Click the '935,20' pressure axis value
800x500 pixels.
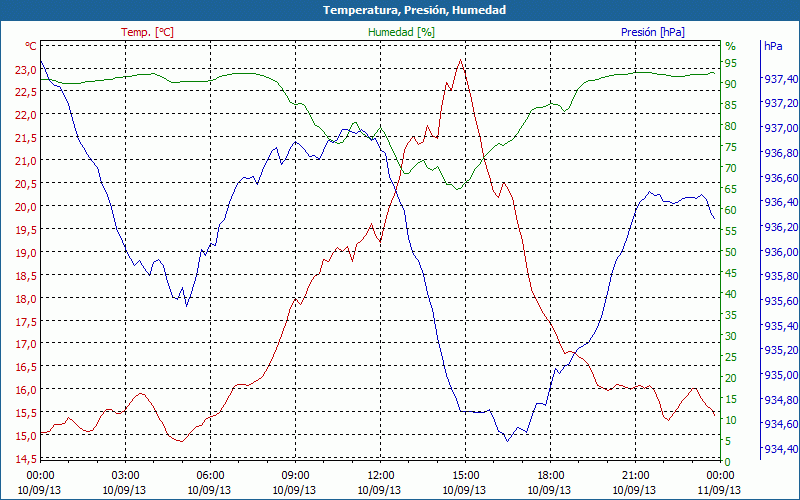781,350
